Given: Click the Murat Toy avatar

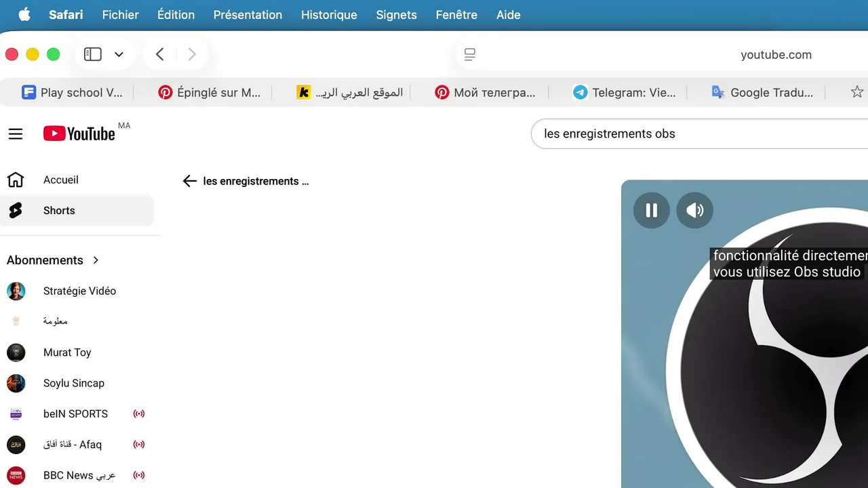Looking at the screenshot, I should pyautogui.click(x=16, y=352).
